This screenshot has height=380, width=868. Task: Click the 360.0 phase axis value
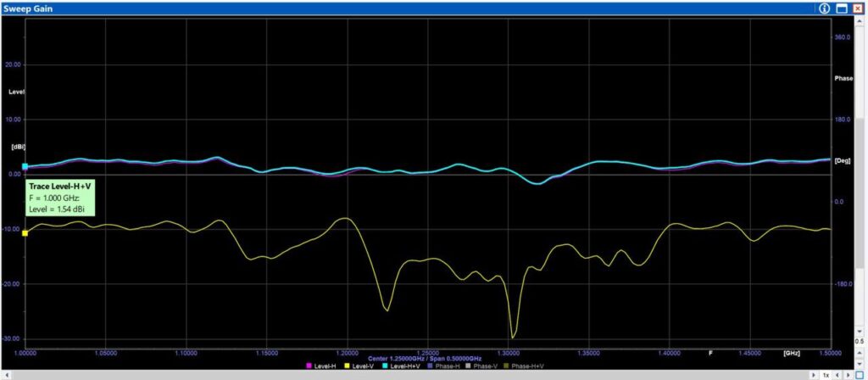[842, 37]
